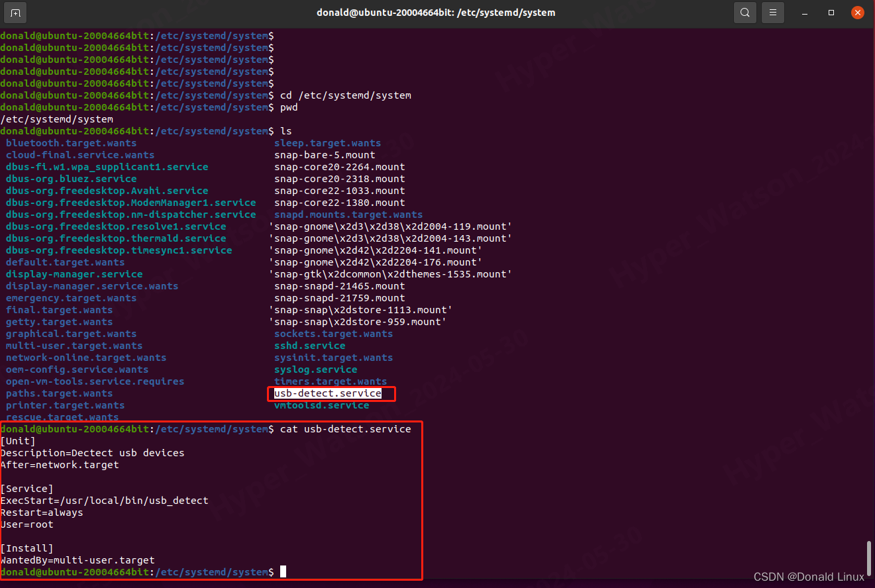Open the hamburger menu in the title bar
Image resolution: width=875 pixels, height=588 pixels.
772,12
